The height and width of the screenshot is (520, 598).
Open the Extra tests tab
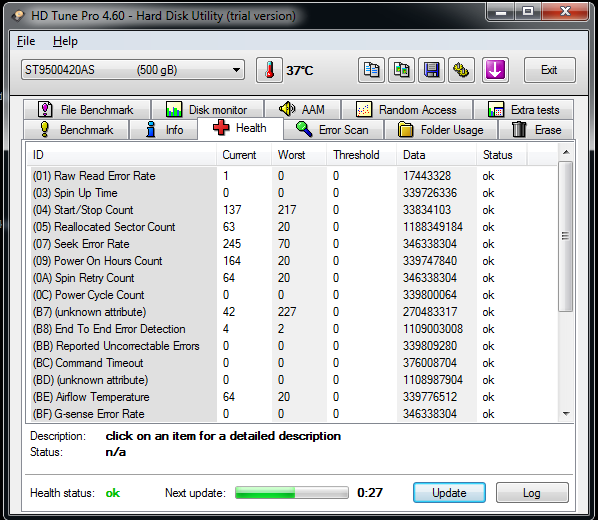click(524, 110)
